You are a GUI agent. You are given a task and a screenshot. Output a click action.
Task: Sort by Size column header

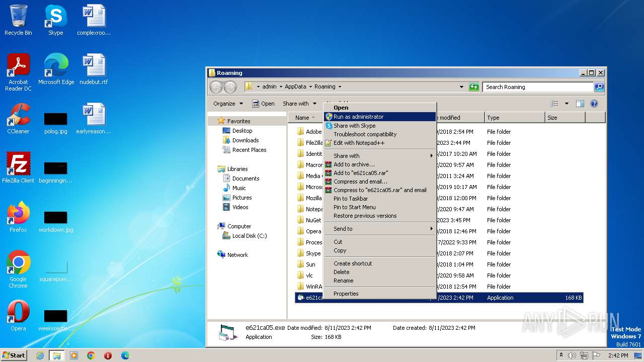[x=565, y=118]
